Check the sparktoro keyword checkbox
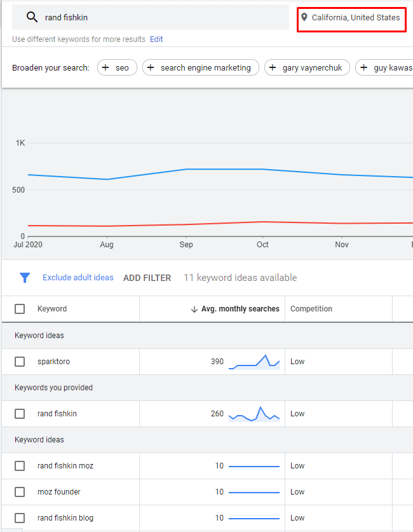This screenshot has height=532, width=413. [20, 362]
